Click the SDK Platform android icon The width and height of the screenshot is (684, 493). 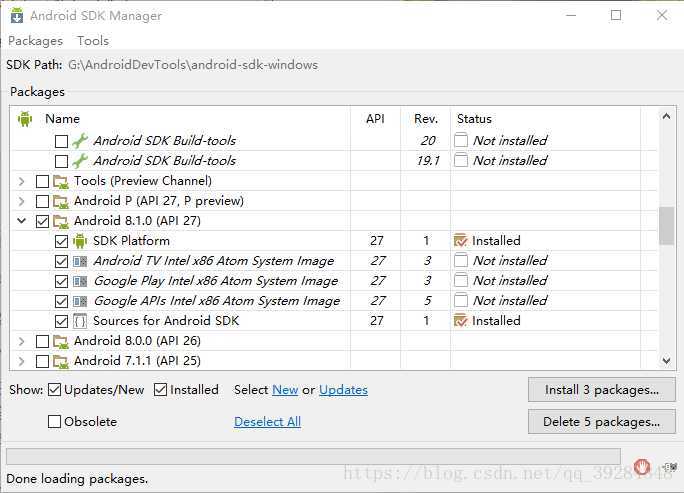(x=80, y=241)
